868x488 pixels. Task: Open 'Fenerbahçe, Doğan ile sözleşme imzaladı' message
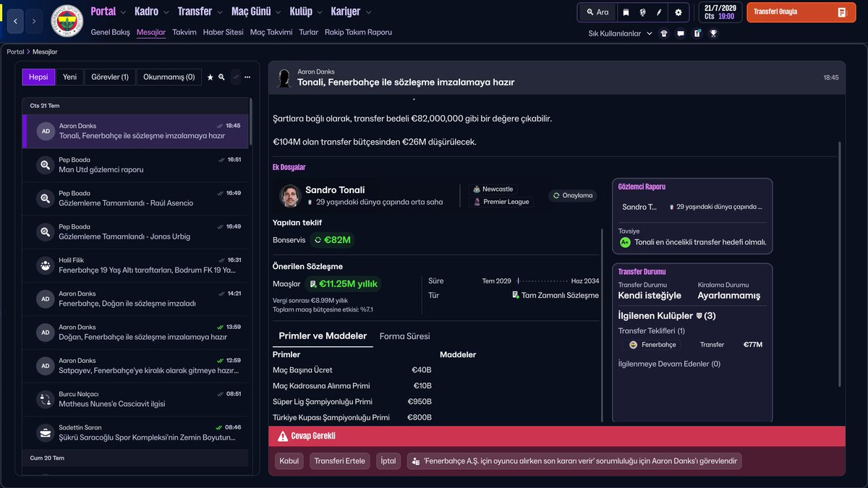[x=135, y=299]
